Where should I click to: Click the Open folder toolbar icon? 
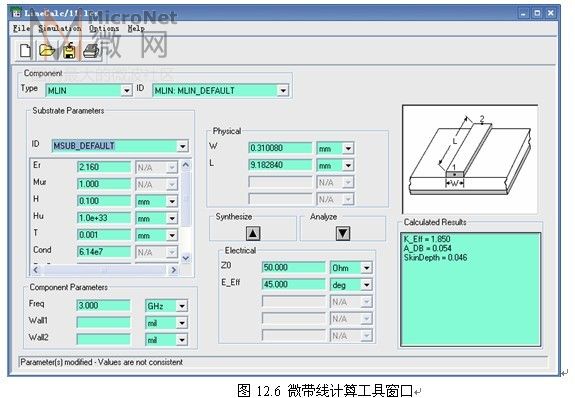coord(47,50)
